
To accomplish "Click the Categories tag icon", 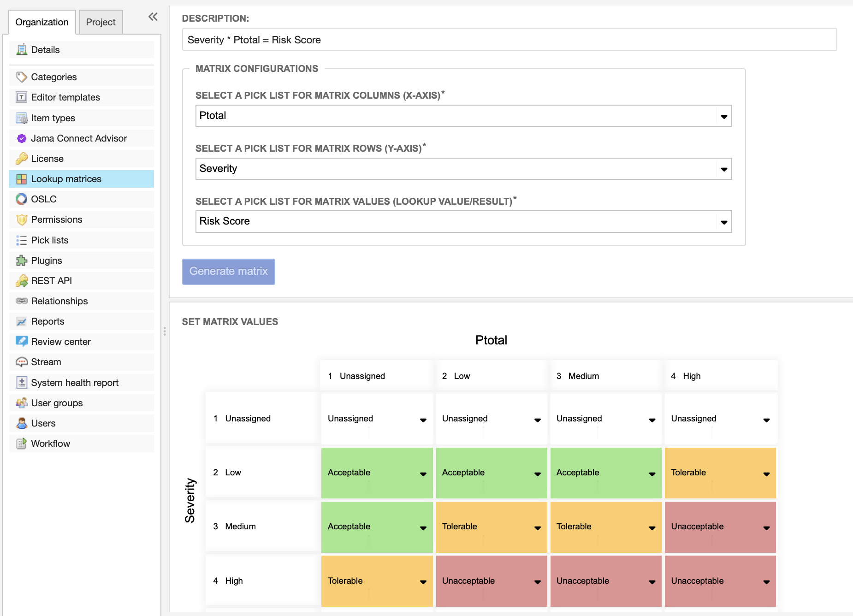I will pyautogui.click(x=21, y=77).
